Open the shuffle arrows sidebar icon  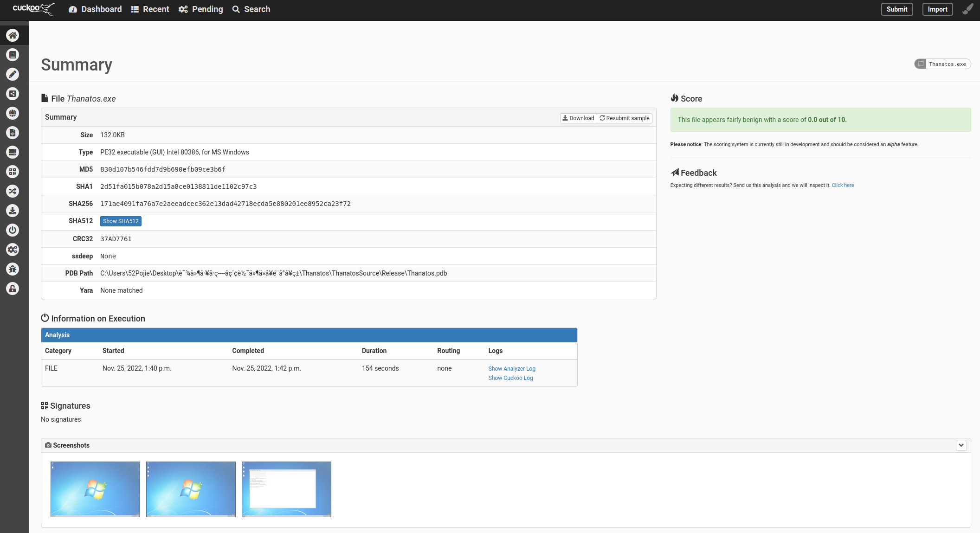click(x=13, y=191)
